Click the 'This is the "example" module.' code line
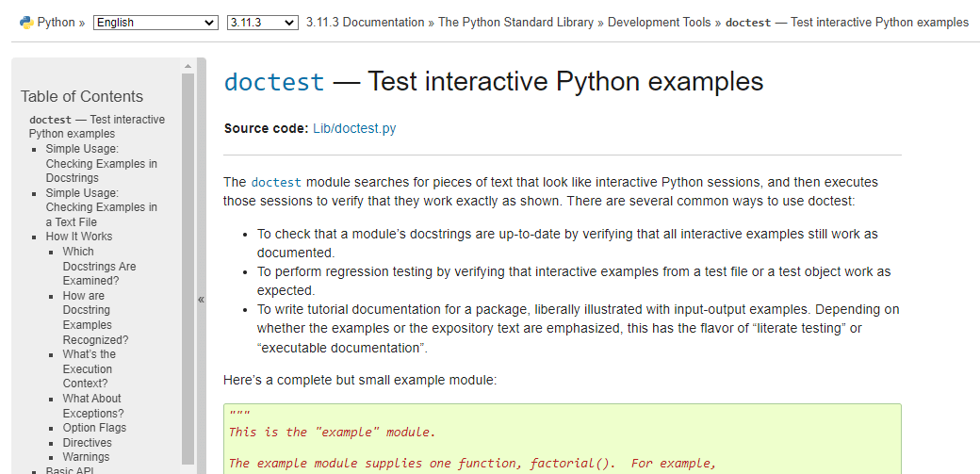980x474 pixels. point(332,433)
